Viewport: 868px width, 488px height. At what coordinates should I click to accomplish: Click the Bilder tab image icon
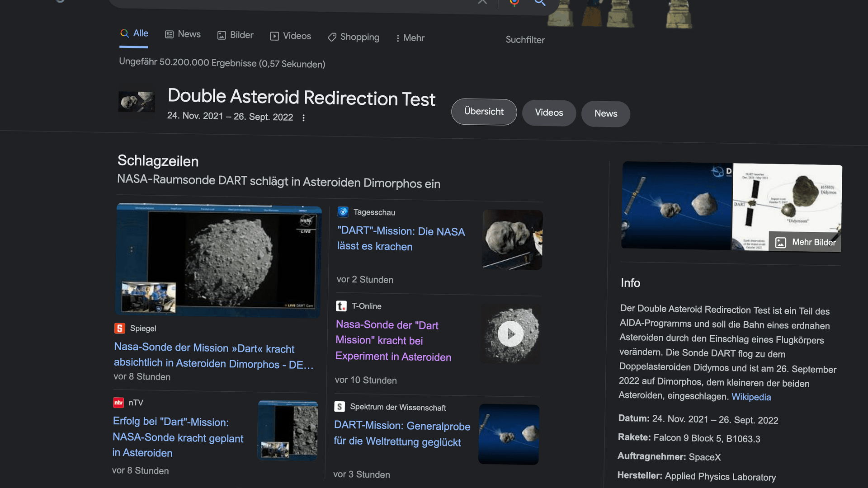(x=222, y=35)
